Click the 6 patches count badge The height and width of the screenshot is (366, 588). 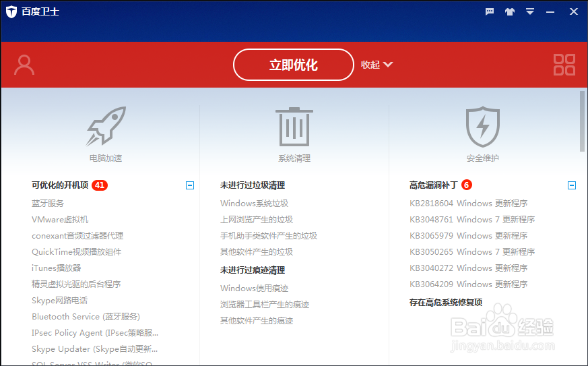tap(467, 185)
